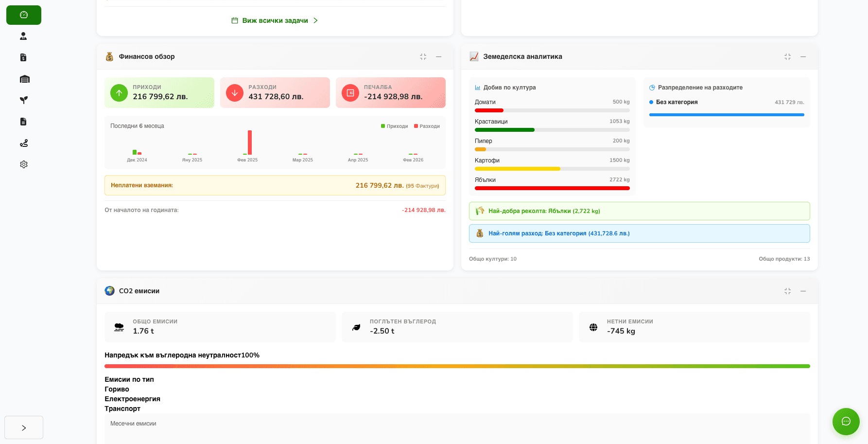
Task: Open the chat bubble in the bottom-right corner
Action: [x=846, y=422]
